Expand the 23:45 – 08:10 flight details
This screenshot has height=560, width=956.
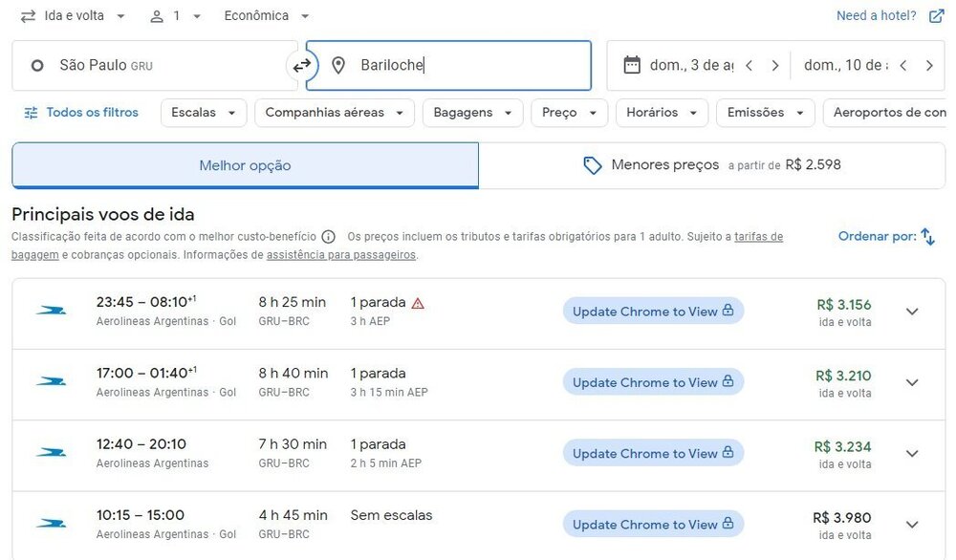click(912, 312)
